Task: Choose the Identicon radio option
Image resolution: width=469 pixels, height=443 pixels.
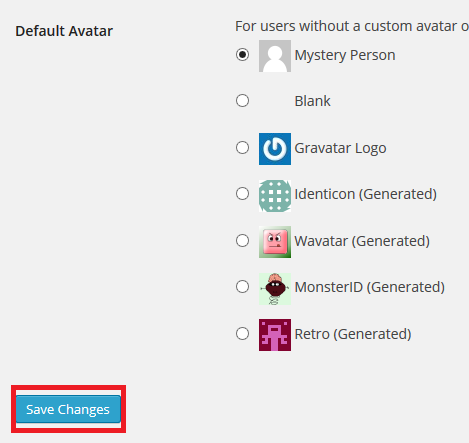Action: [242, 193]
